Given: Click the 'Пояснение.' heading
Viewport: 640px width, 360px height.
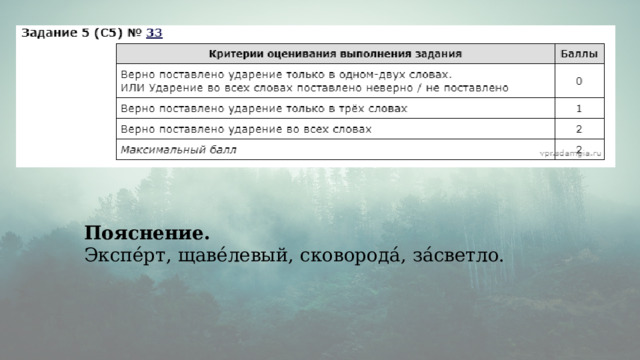Looking at the screenshot, I should click(x=147, y=233).
